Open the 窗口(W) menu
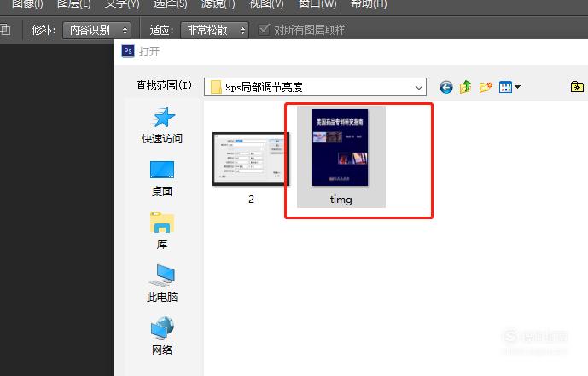 [x=317, y=3]
